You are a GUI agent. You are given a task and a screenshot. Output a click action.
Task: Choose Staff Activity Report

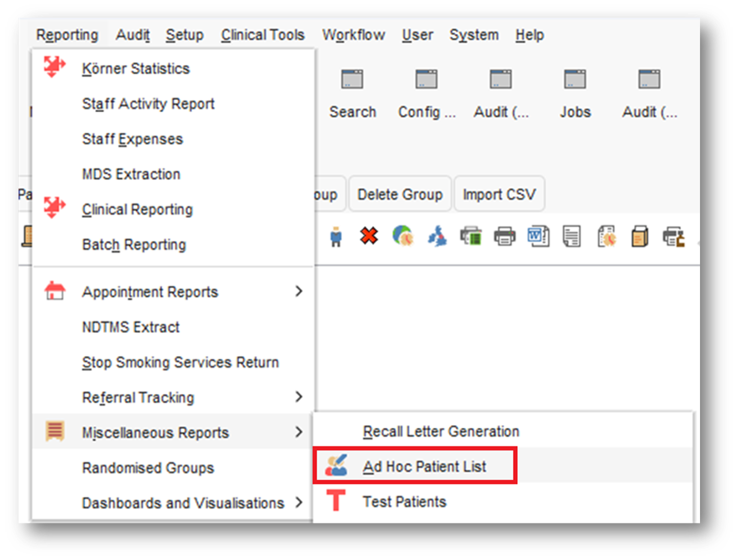(x=173, y=104)
